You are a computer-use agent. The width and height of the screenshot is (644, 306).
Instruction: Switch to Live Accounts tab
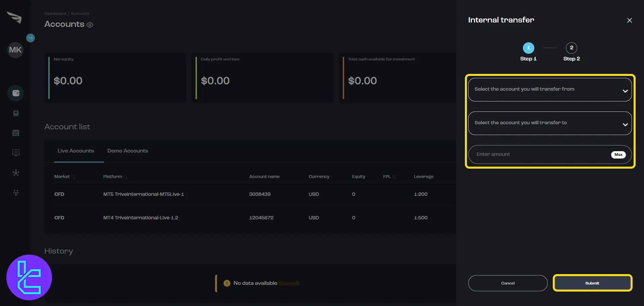[76, 151]
